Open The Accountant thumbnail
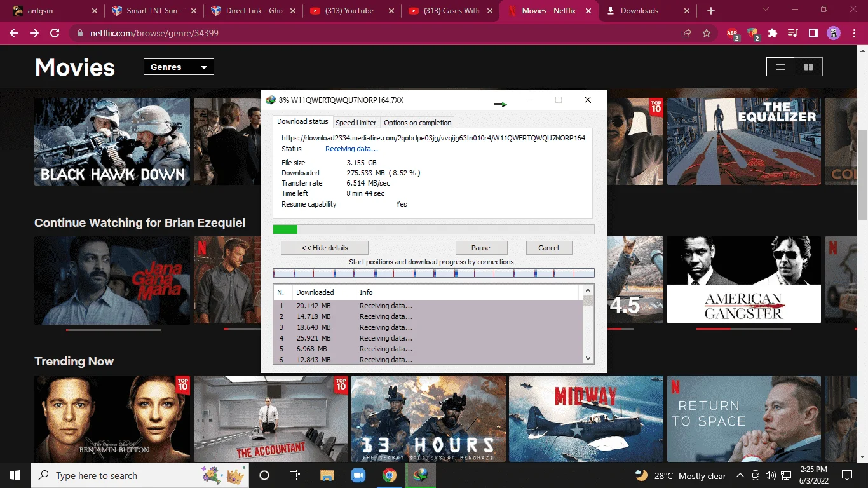868x488 pixels. click(x=271, y=419)
